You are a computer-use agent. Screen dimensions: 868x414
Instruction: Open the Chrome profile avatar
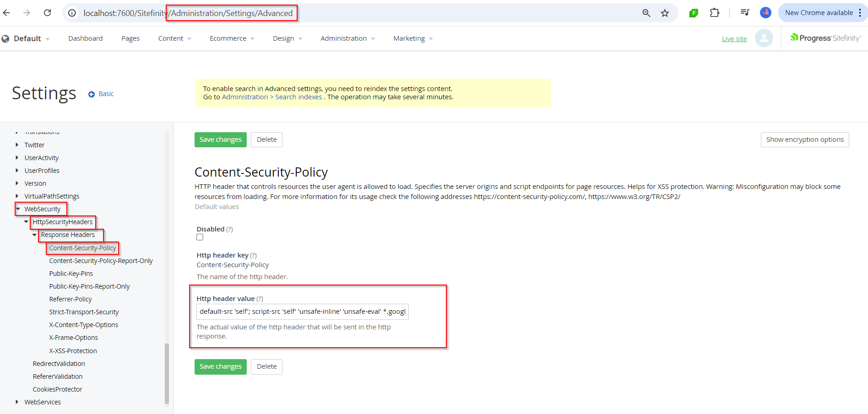tap(765, 13)
